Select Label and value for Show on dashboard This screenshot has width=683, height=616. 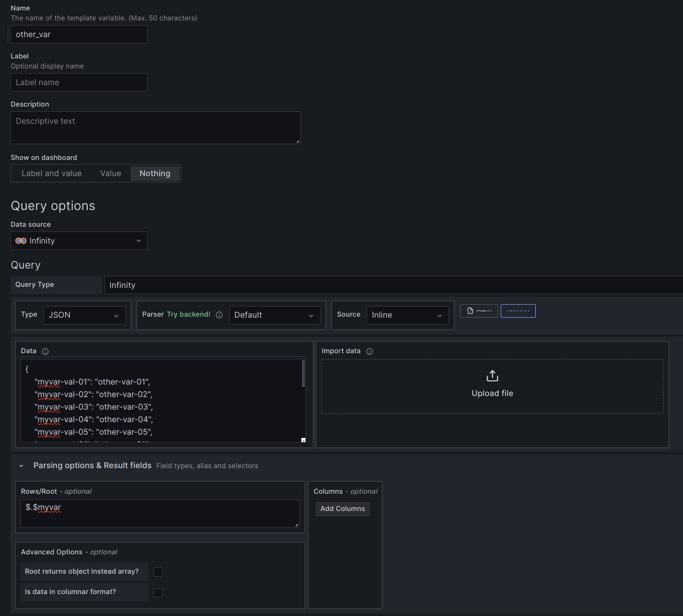point(52,173)
